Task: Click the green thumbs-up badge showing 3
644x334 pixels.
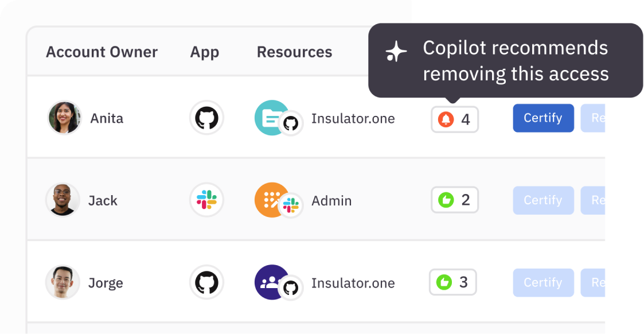Action: 452,282
